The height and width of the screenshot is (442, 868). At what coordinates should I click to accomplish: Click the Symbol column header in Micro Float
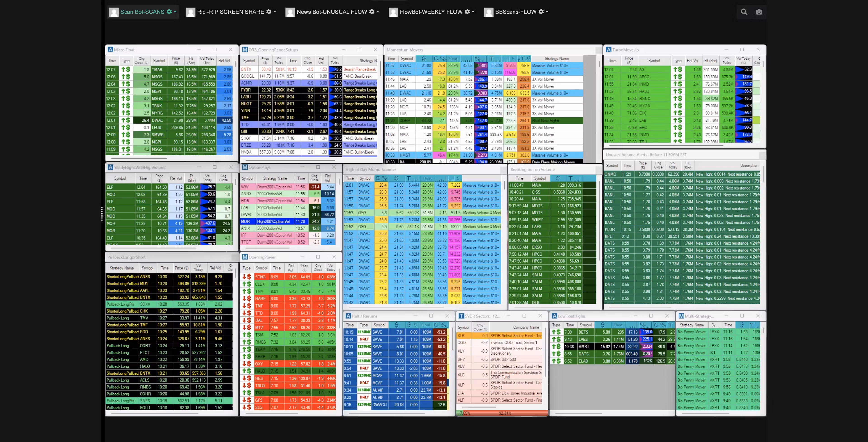click(159, 61)
